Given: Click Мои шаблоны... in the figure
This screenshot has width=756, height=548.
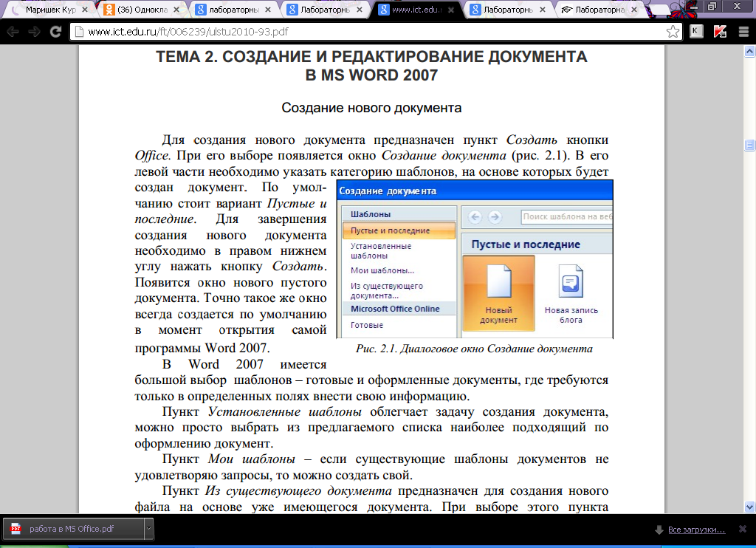Looking at the screenshot, I should click(382, 270).
